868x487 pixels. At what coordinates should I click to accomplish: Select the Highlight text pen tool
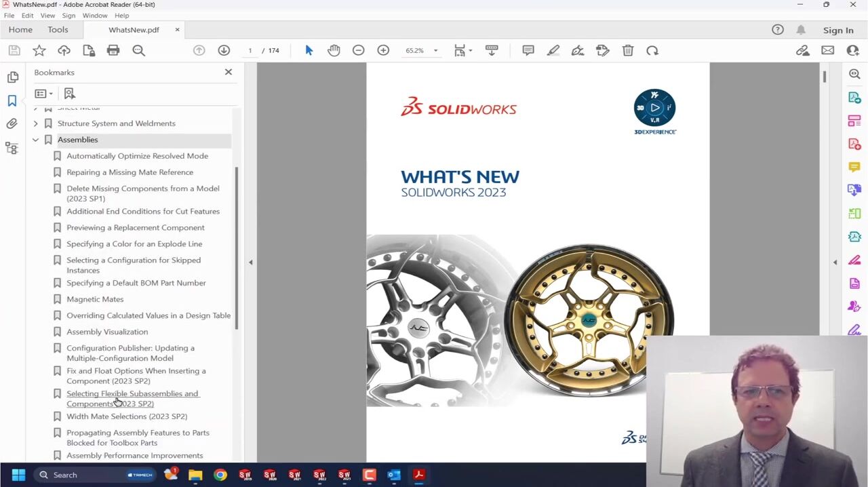point(553,50)
